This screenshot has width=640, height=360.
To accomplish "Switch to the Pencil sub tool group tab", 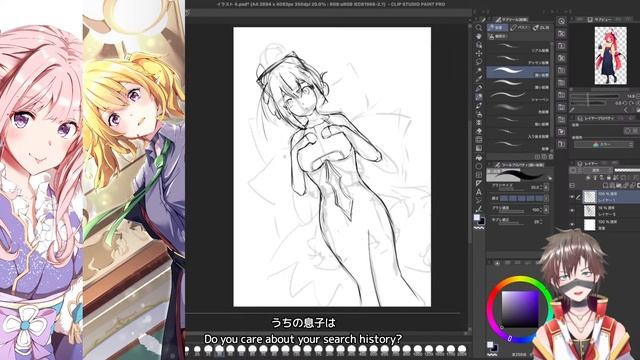I will point(497,28).
